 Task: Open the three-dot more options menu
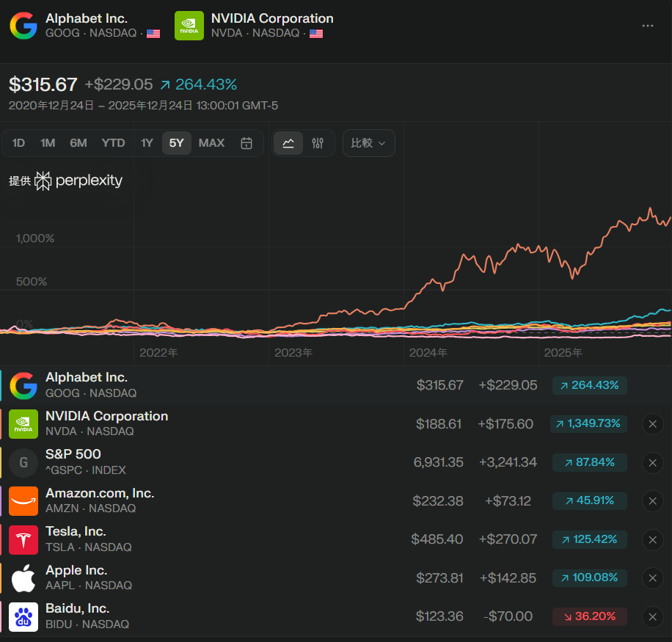(x=647, y=26)
